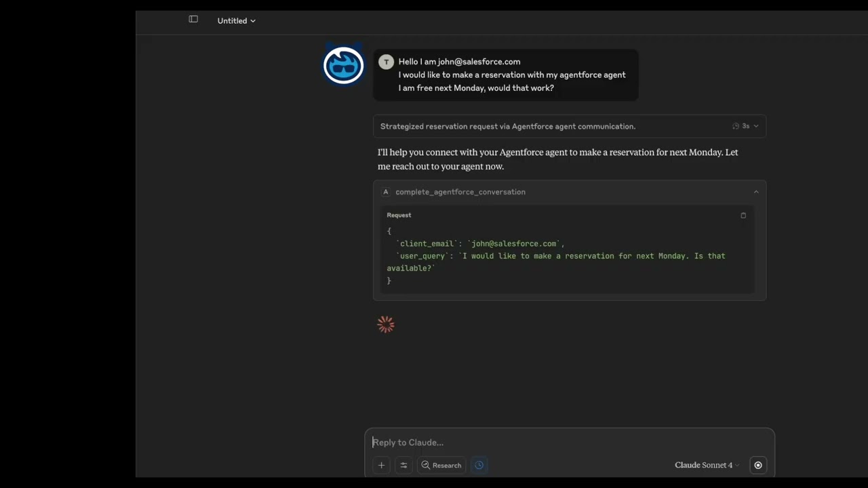Image resolution: width=868 pixels, height=488 pixels.
Task: Collapse the complete_agentforce_conversation tool block
Action: pos(756,192)
